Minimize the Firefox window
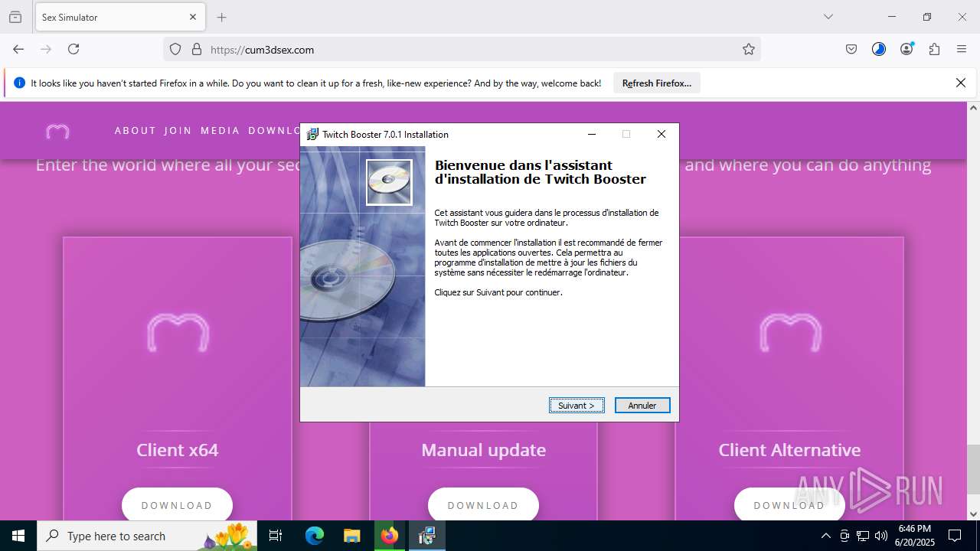The width and height of the screenshot is (980, 551). tap(892, 17)
